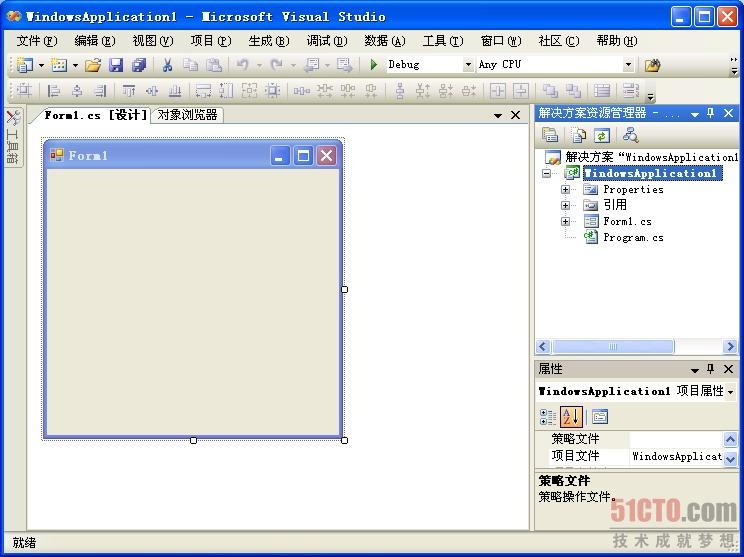Close the Form1 designer document tab
744x557 pixels.
click(x=515, y=115)
